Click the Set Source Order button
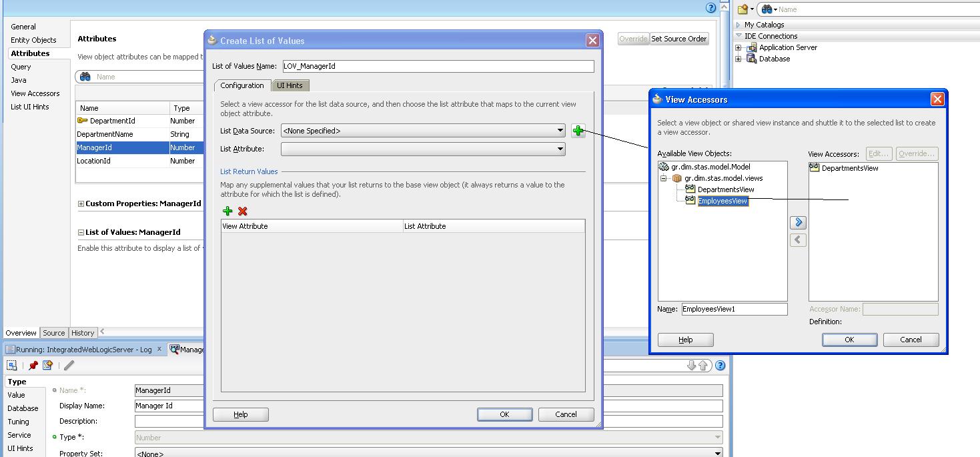Image resolution: width=980 pixels, height=457 pixels. pos(678,38)
